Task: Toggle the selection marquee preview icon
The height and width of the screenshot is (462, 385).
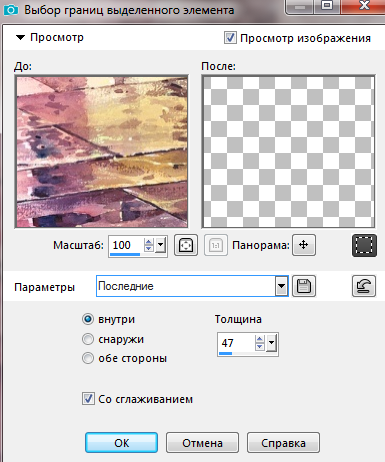Action: point(364,245)
